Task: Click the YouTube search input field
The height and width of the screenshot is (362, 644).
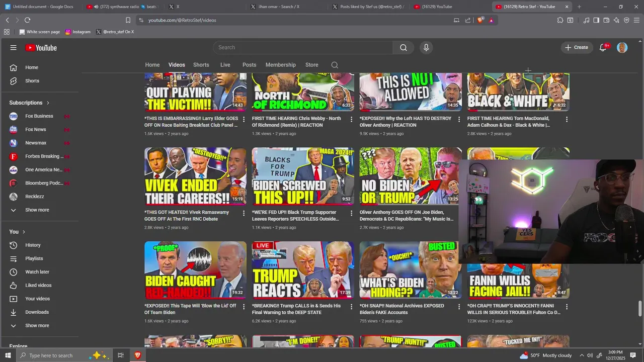Action: coord(303,47)
